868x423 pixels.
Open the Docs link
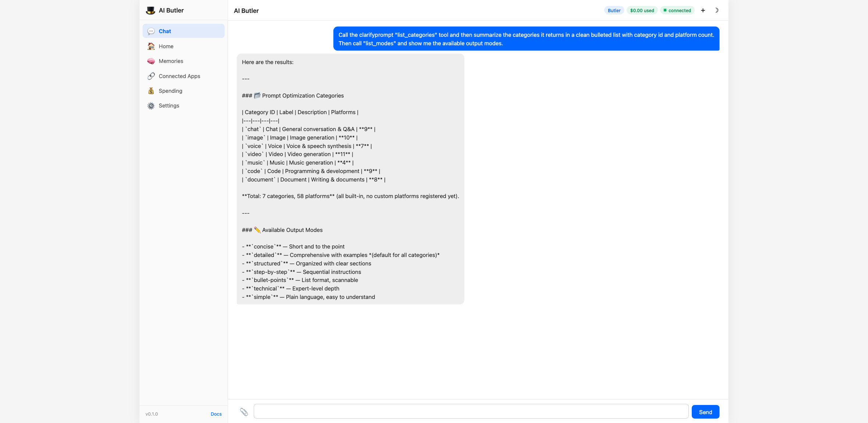[216, 414]
